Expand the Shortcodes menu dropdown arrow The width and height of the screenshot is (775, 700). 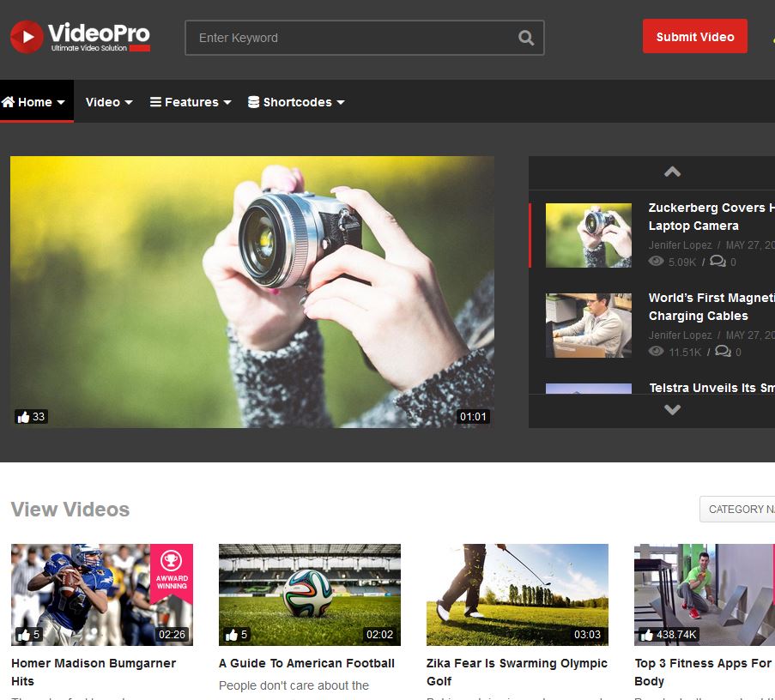pyautogui.click(x=341, y=102)
